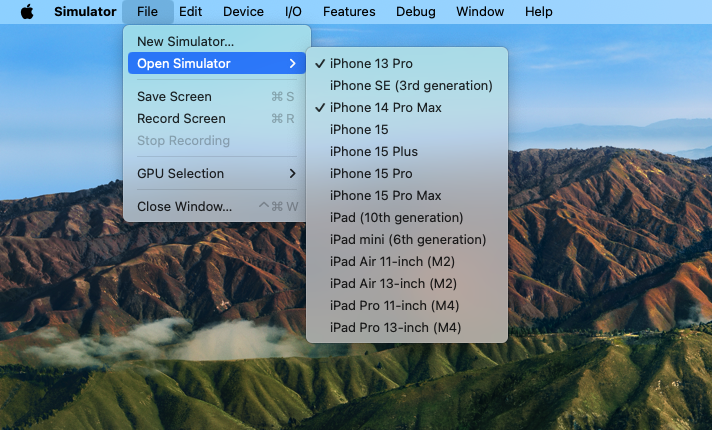The width and height of the screenshot is (712, 430).
Task: Open iPad Air 11-inch (M2) simulator
Action: [x=407, y=262]
